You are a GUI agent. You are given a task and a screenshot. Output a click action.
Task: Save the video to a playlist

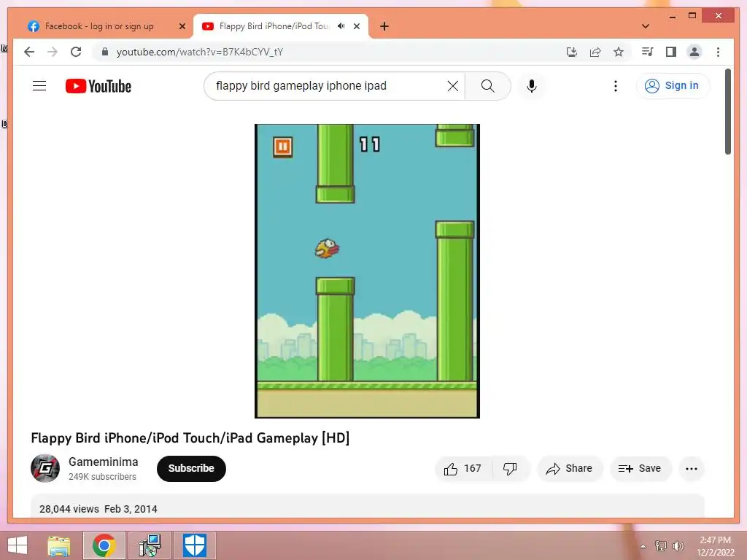640,469
